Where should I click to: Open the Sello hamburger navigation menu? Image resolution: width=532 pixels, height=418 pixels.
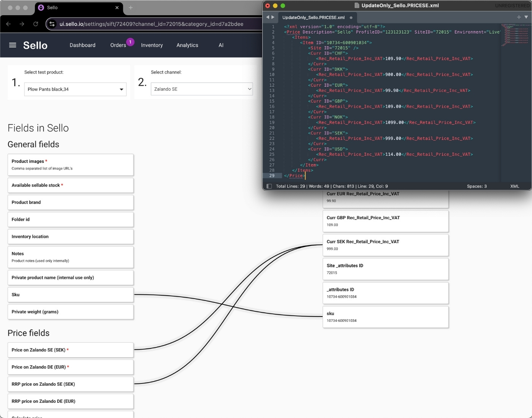pyautogui.click(x=12, y=45)
